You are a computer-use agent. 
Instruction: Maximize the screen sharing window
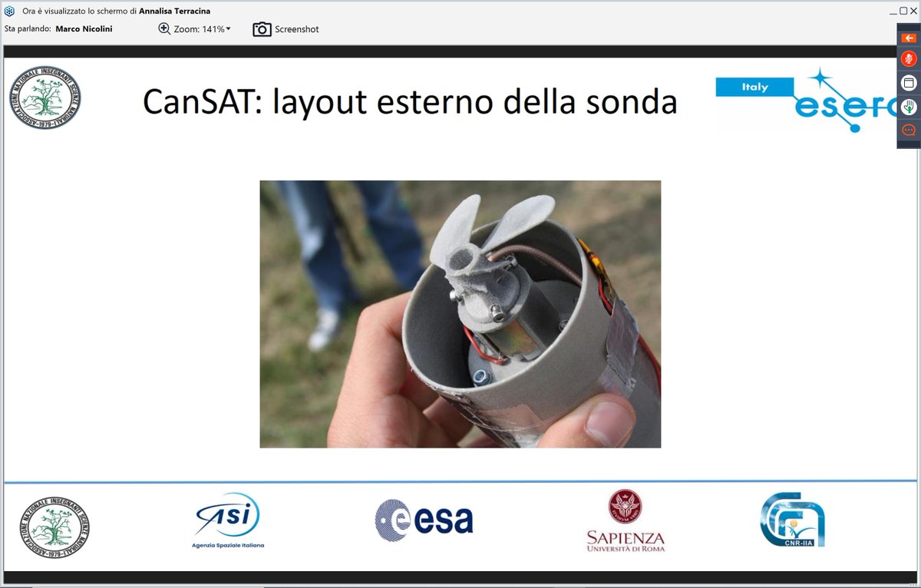tap(903, 12)
